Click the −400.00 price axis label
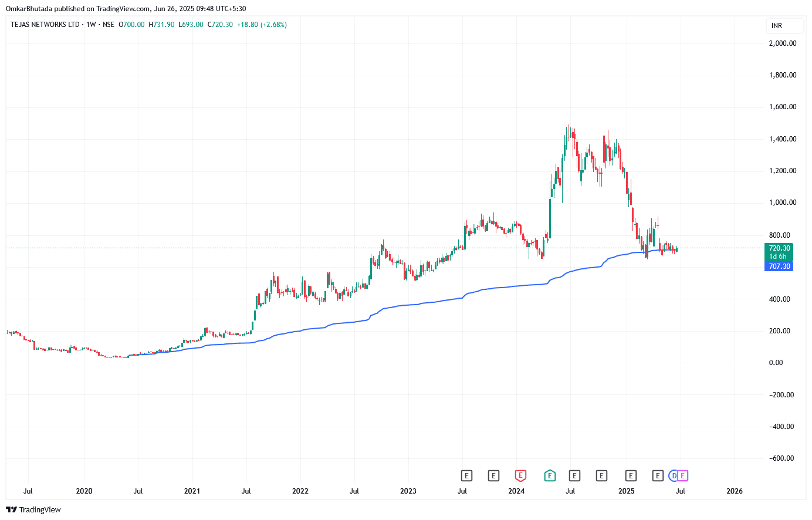Screen dimensions: 812x520 point(781,427)
